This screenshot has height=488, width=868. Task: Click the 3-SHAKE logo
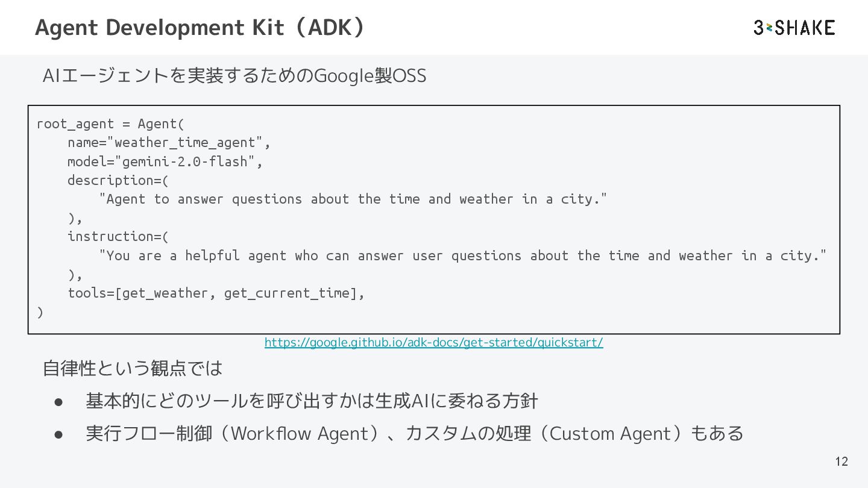[x=794, y=28]
